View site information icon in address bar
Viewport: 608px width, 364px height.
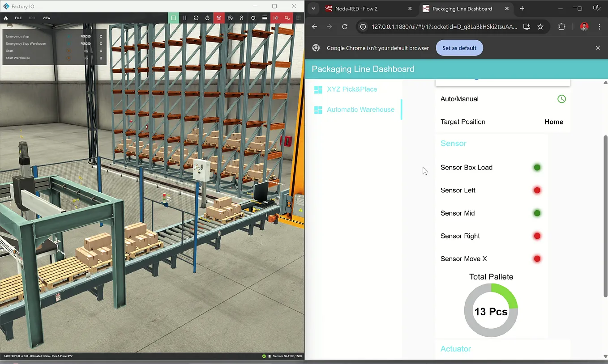click(x=363, y=27)
